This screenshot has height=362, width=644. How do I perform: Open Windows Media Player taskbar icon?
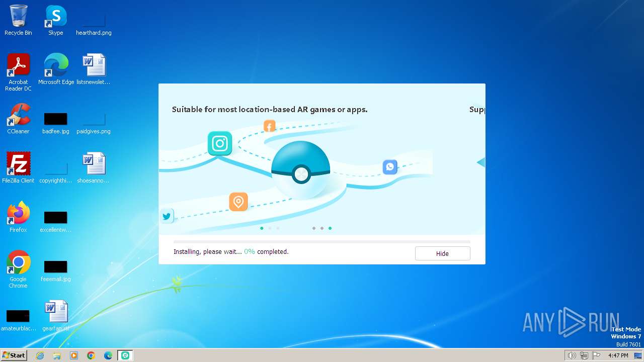74,355
